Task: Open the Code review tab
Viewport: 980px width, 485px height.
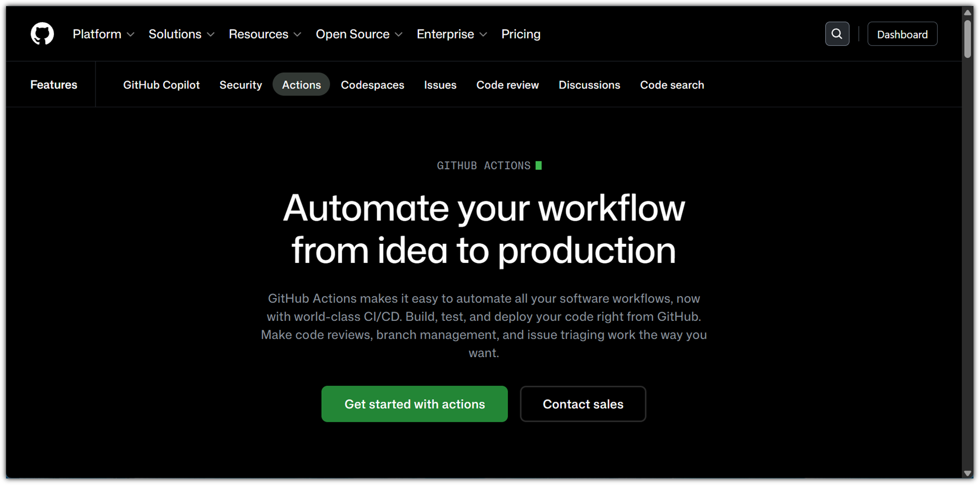Action: pos(507,85)
